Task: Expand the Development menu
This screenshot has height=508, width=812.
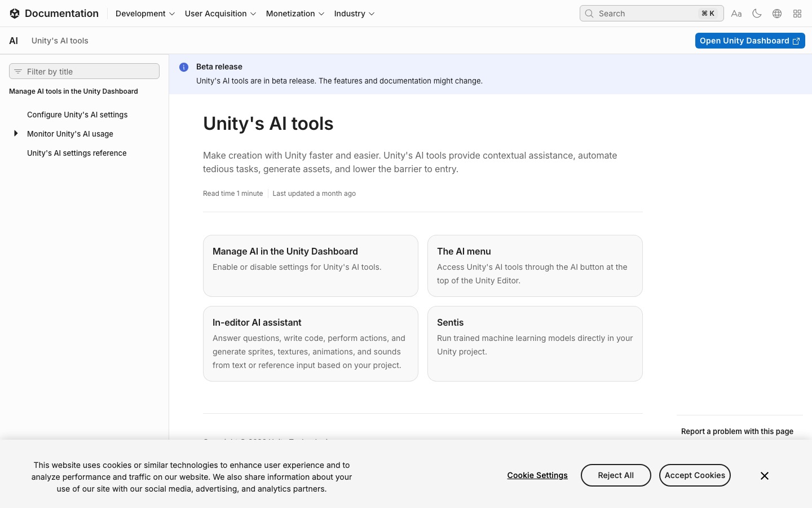Action: coord(145,14)
